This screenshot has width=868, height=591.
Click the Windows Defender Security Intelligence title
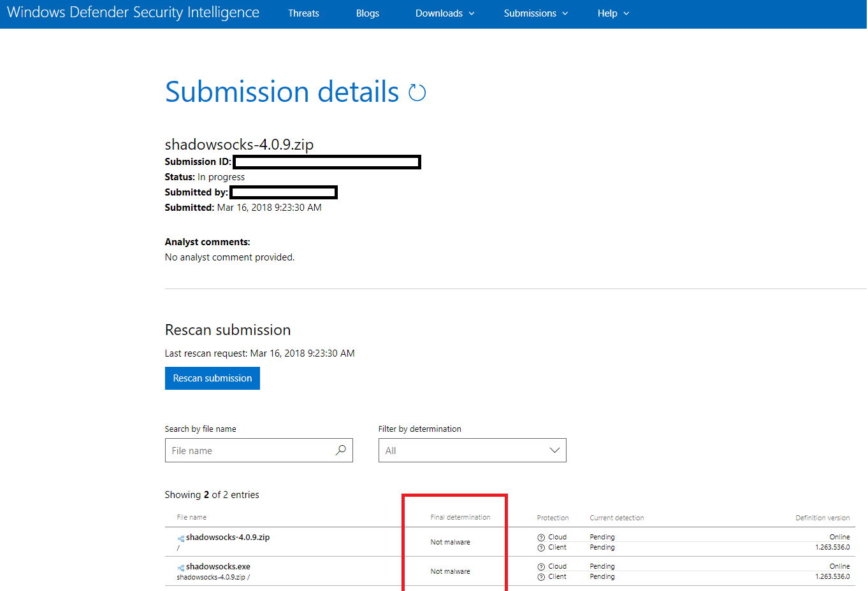click(133, 13)
